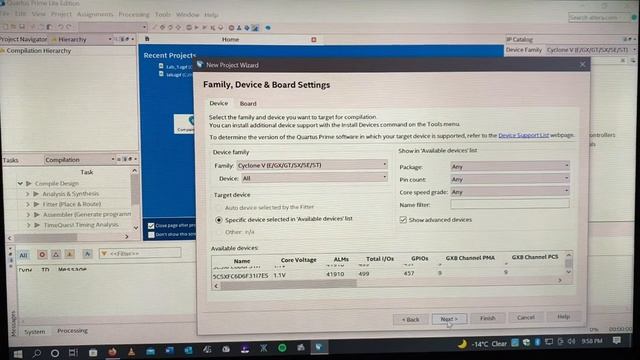This screenshot has height=360, width=640.
Task: Click the Total I/Os column header
Action: click(380, 259)
